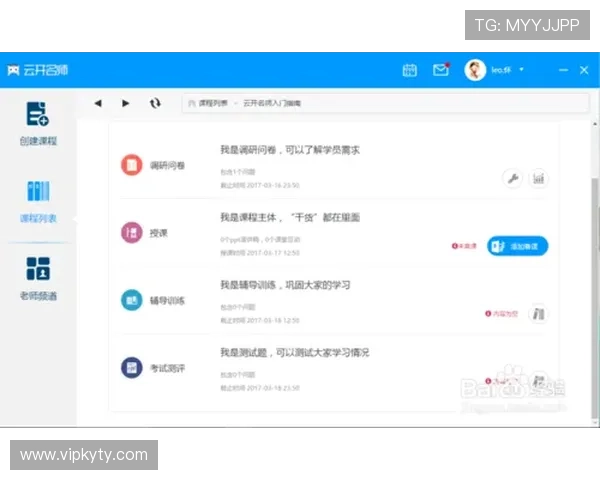Click the 辅导训练 round teal icon

point(132,300)
